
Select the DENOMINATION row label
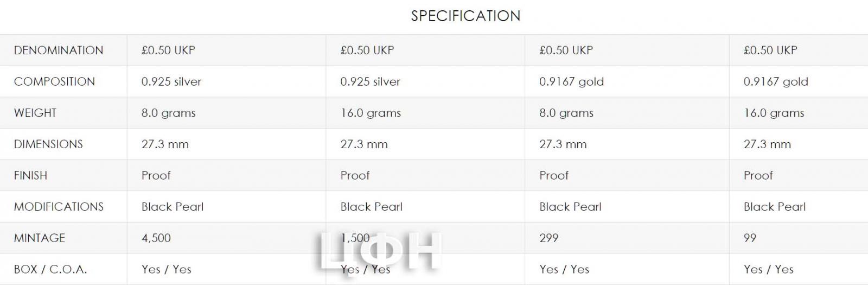[59, 50]
